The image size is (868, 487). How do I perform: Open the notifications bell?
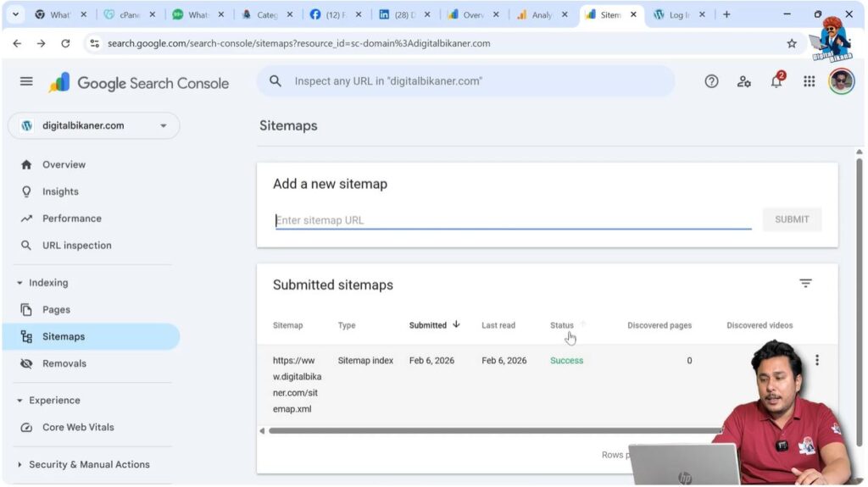pyautogui.click(x=776, y=80)
